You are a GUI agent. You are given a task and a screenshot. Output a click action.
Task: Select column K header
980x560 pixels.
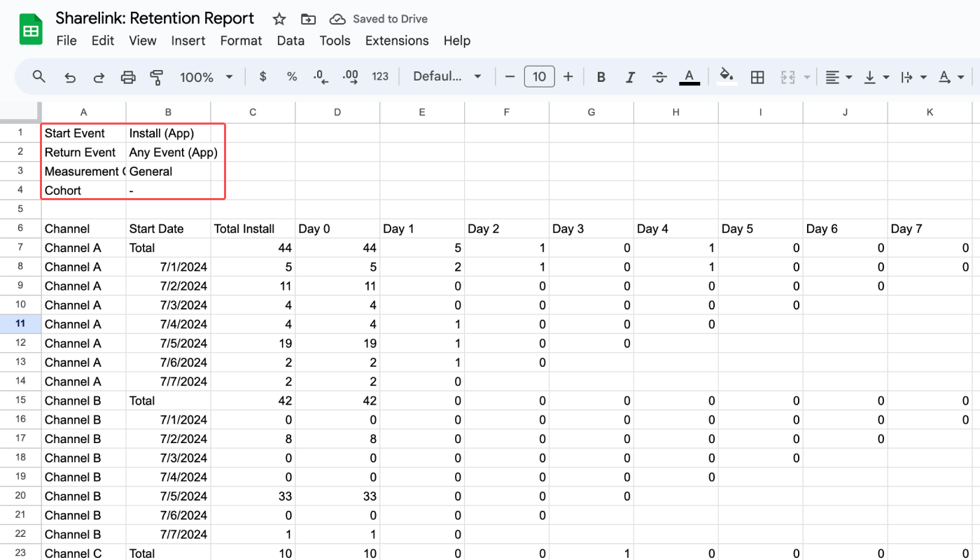(930, 112)
